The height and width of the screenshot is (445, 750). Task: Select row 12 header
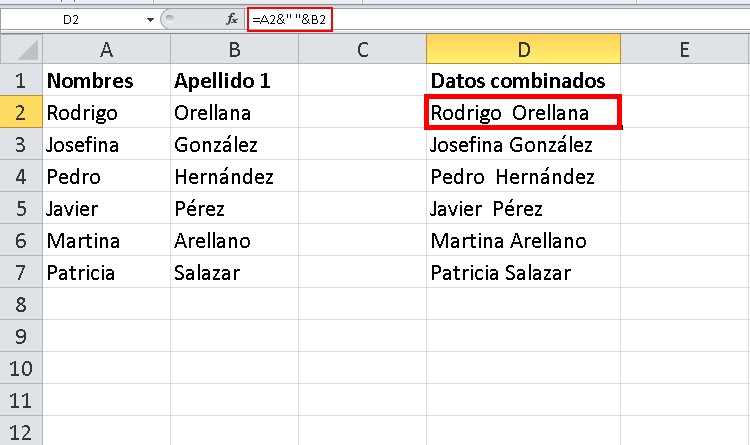(21, 432)
